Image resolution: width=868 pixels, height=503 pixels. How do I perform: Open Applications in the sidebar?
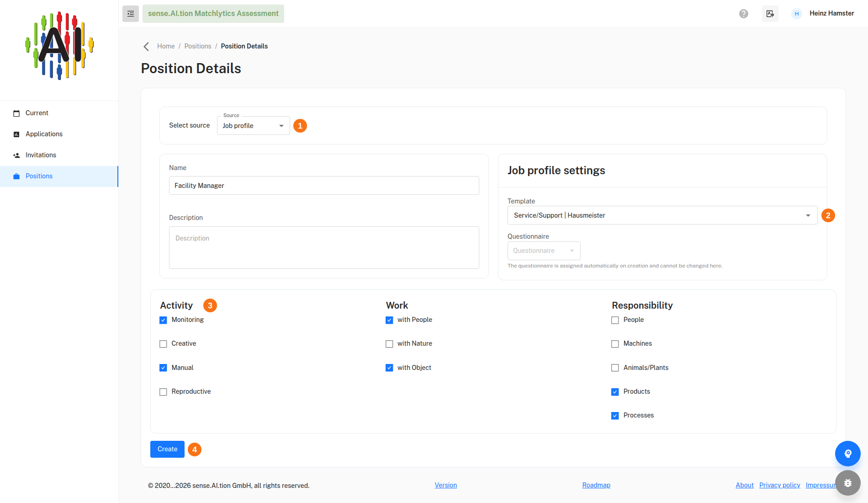coord(59,134)
